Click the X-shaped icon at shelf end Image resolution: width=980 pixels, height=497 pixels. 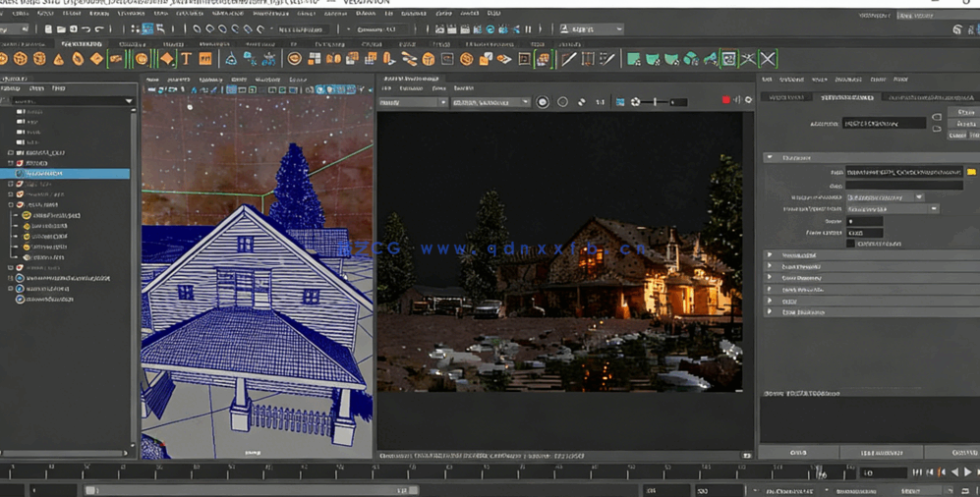(768, 59)
